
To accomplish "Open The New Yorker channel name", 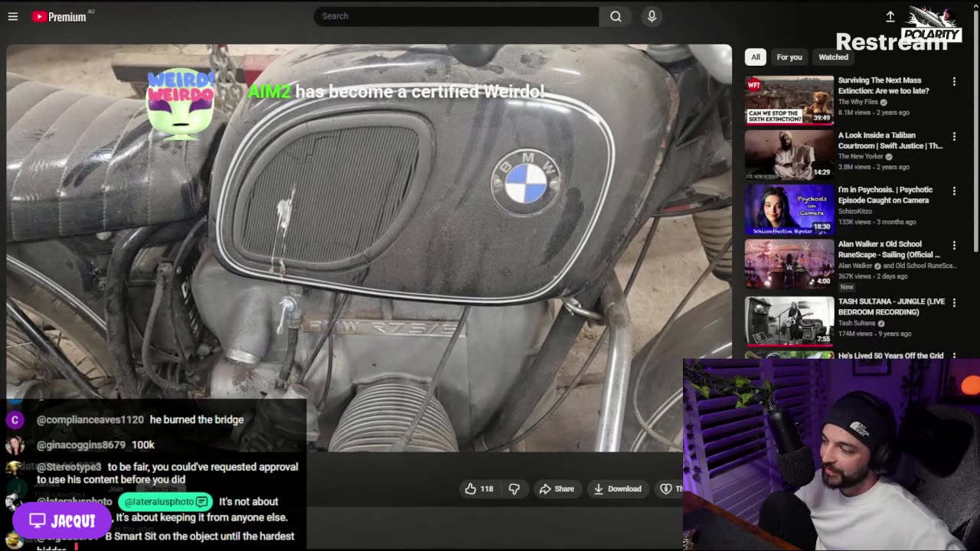I will (861, 156).
